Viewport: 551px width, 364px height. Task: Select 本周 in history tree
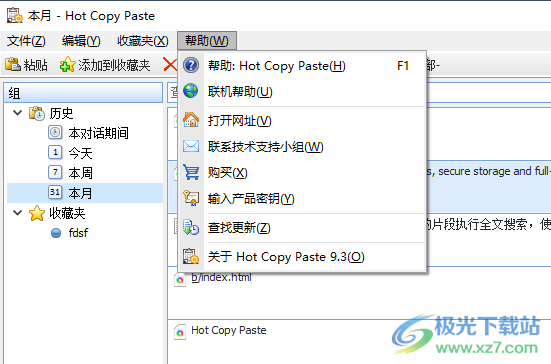(80, 173)
